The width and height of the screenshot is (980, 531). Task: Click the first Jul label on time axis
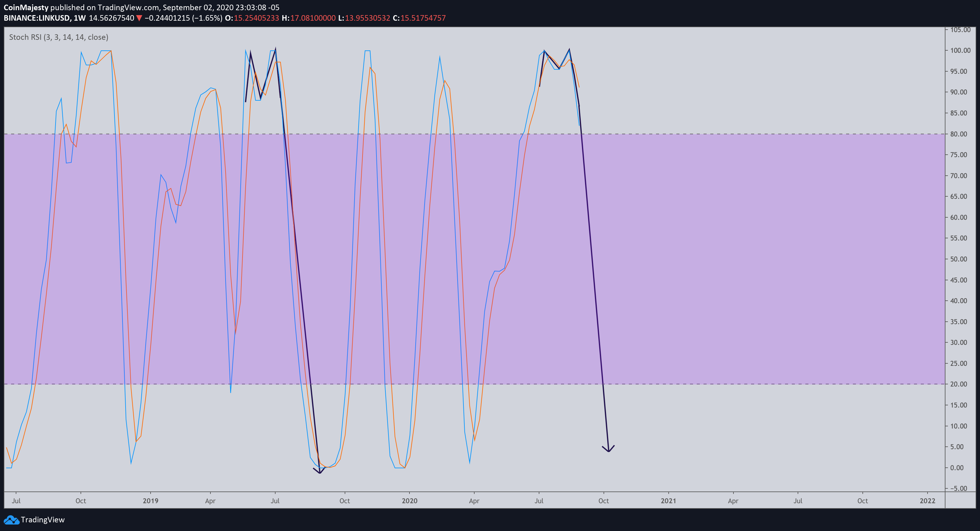point(16,500)
